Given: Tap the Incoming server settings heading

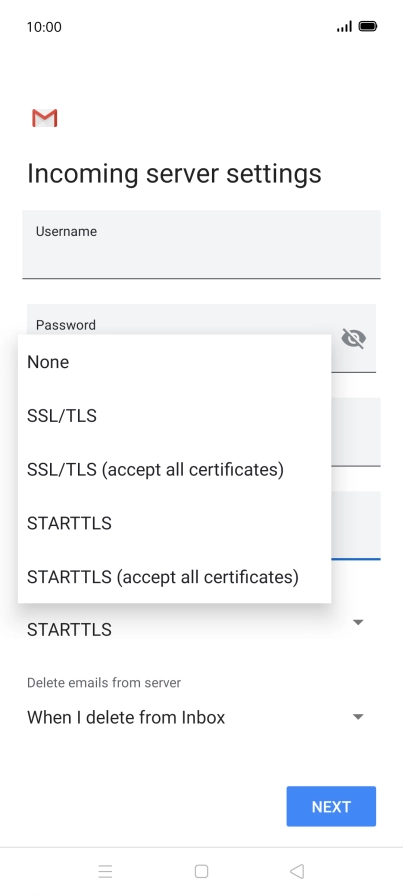Looking at the screenshot, I should 174,174.
